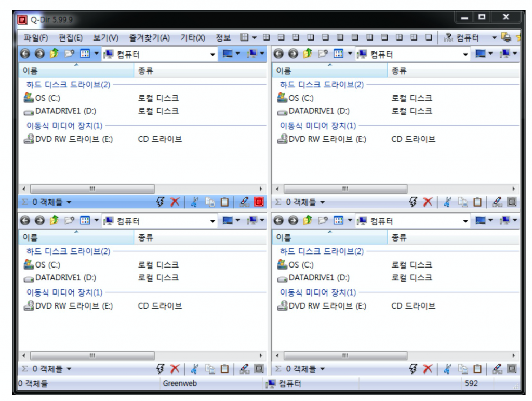Viewport: 532px width, 401px height.
Task: Go forward in the bottom-left pane
Action: point(39,221)
